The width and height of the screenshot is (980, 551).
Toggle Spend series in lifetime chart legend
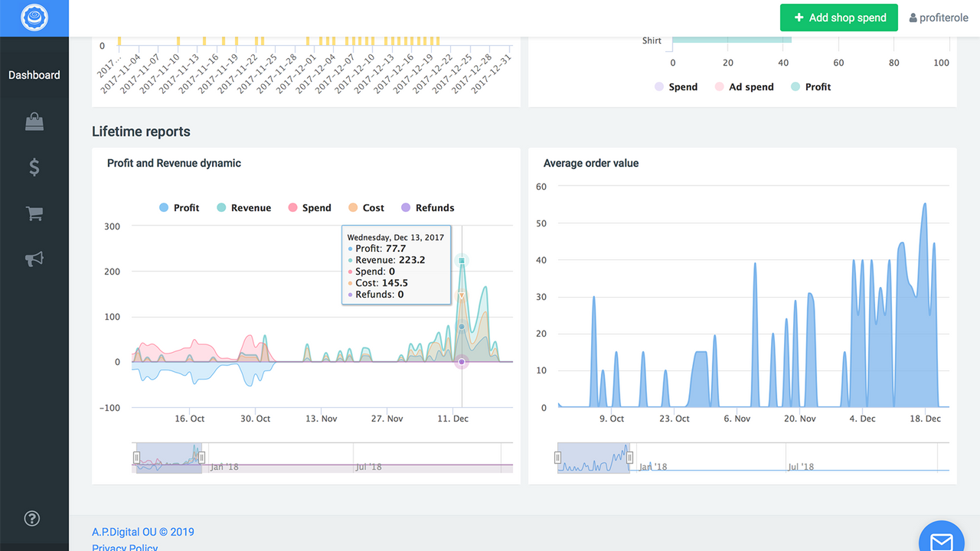click(x=309, y=207)
